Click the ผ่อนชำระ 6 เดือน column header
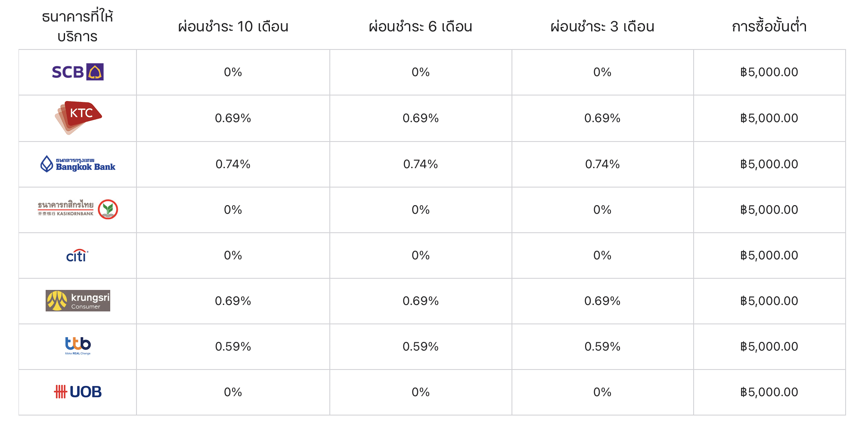Screen dimensions: 868x431 tap(421, 26)
